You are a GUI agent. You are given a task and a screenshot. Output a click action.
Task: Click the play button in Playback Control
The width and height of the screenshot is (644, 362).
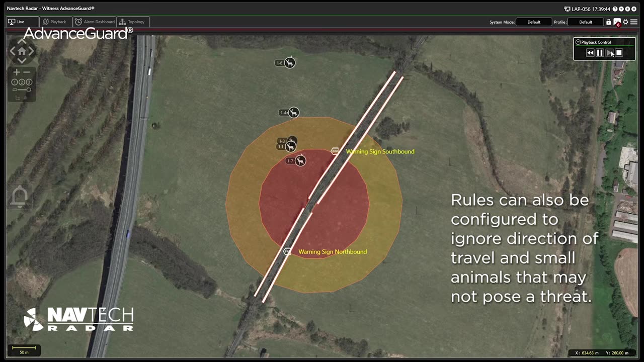(609, 53)
